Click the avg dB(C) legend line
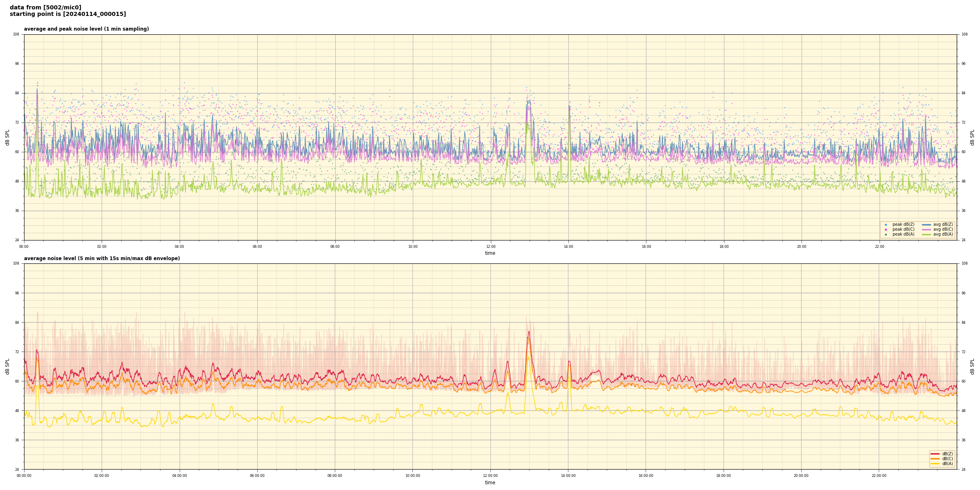980x490 pixels. click(926, 229)
